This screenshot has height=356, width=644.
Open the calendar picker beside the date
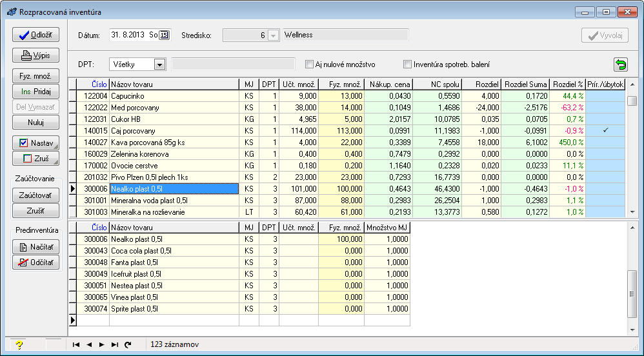[164, 35]
